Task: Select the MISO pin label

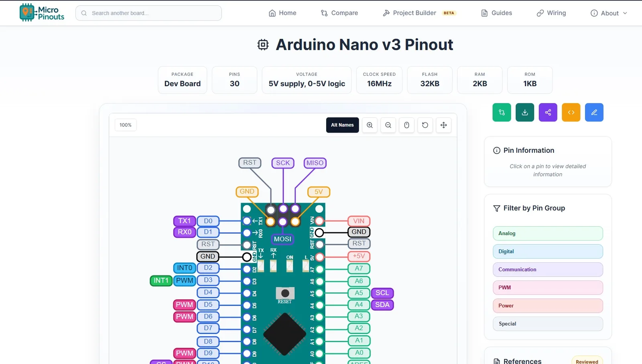Action: pos(315,163)
